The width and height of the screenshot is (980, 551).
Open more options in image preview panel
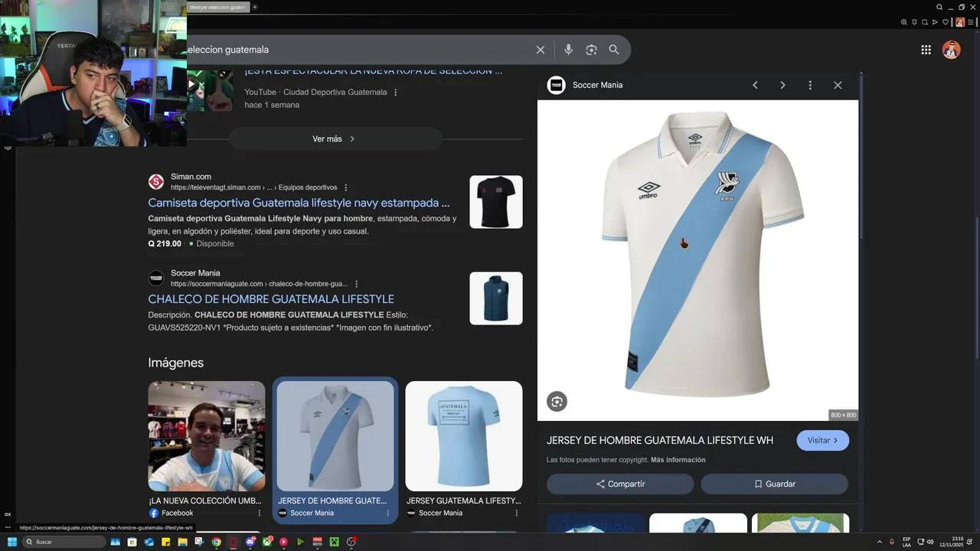(810, 85)
